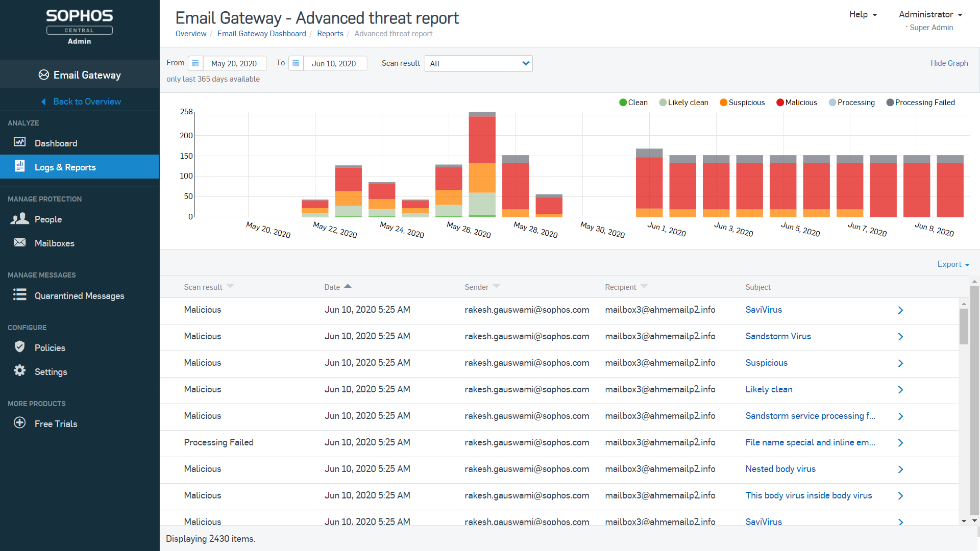Toggle the Processing Failed legend series

(920, 103)
